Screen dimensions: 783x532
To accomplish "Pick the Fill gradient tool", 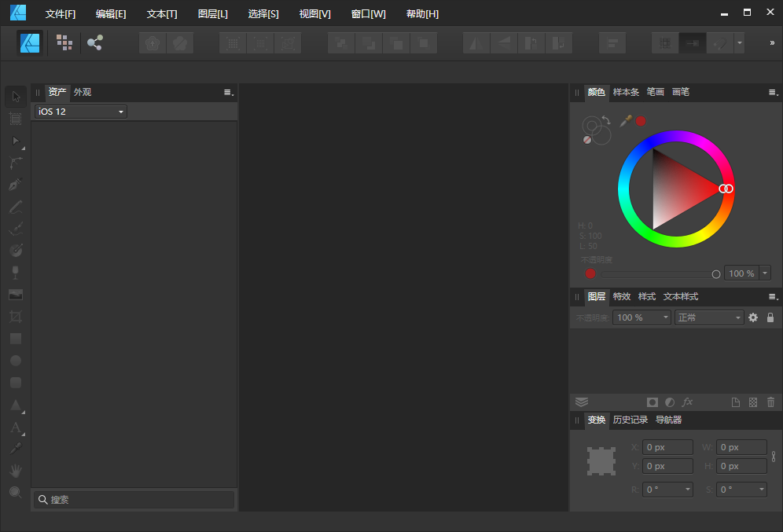I will (x=15, y=250).
